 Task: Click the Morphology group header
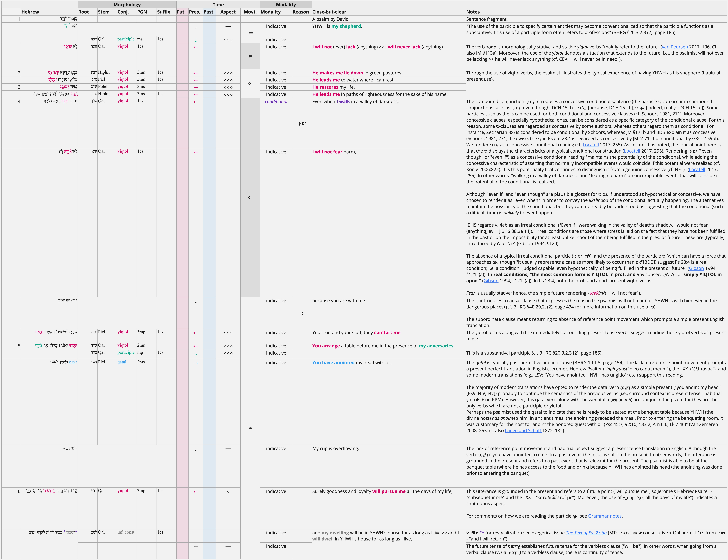[x=127, y=5]
